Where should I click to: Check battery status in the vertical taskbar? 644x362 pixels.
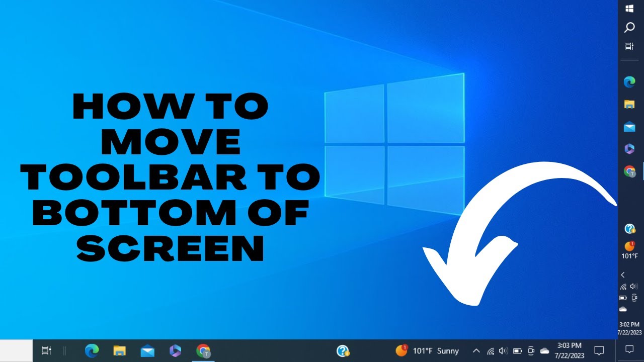click(x=623, y=298)
